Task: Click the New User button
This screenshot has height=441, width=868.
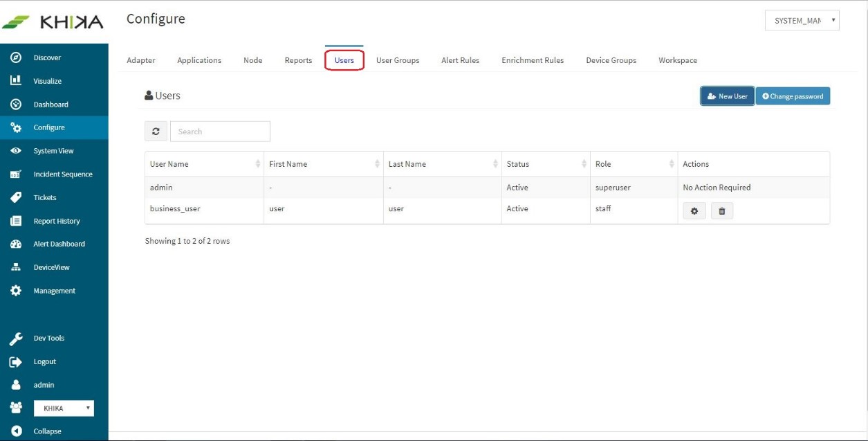Action: coord(728,96)
